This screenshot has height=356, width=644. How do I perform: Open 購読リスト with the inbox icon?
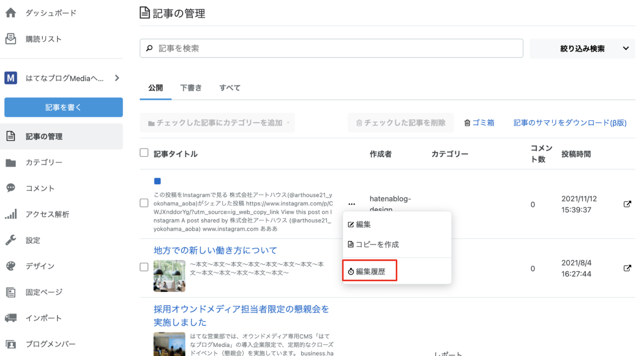click(x=11, y=38)
